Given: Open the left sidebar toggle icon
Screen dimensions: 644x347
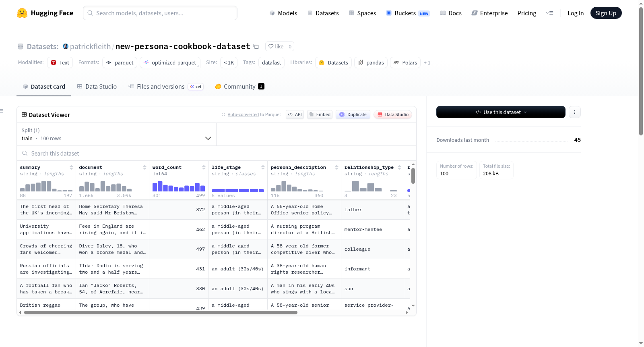Looking at the screenshot, I should tap(2, 111).
